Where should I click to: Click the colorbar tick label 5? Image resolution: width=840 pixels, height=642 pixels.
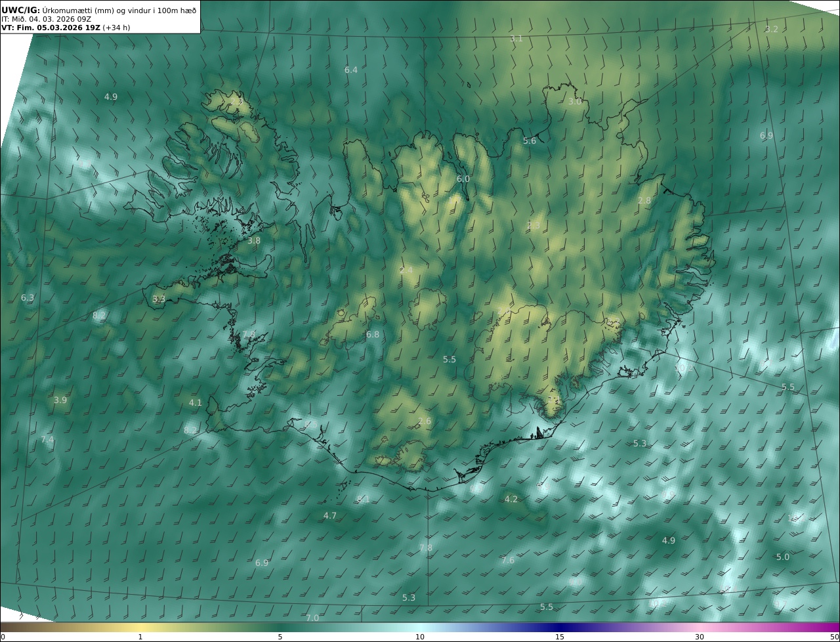click(280, 637)
